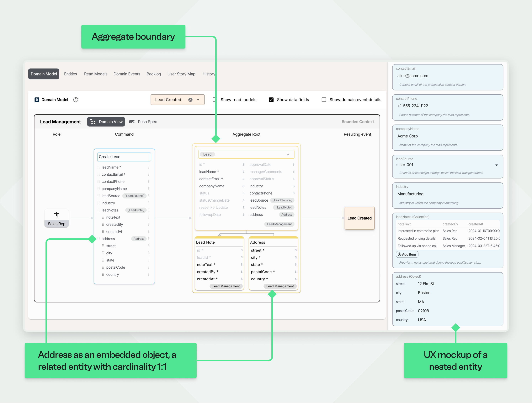Click the managerComments field in Lead aggregate
The image size is (532, 403).
[x=266, y=172]
